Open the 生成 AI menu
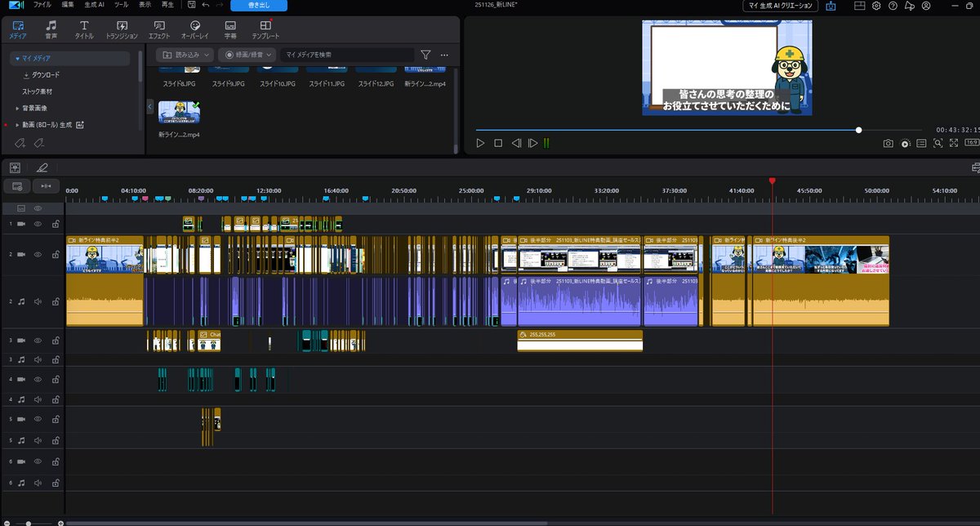The height and width of the screenshot is (526, 980). point(94,5)
